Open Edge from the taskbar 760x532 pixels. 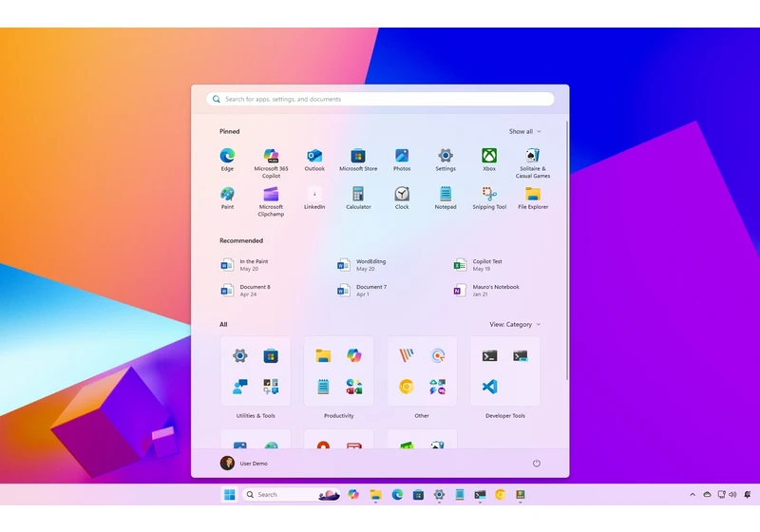397,494
